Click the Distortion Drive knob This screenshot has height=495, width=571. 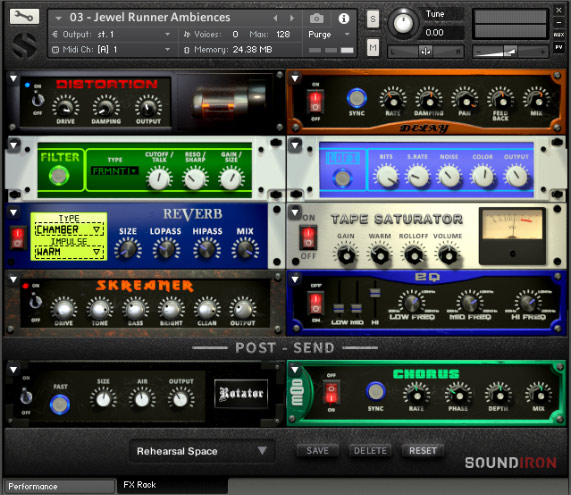tap(66, 106)
